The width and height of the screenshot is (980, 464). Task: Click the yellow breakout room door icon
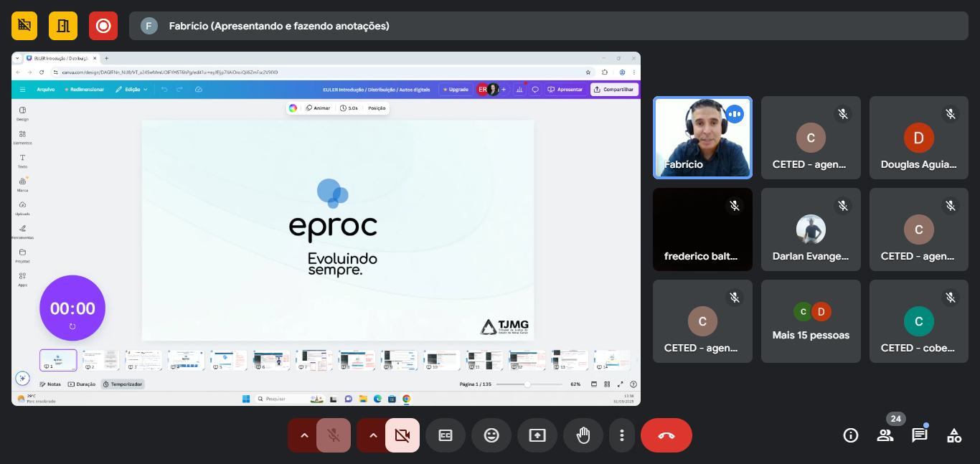click(x=63, y=26)
